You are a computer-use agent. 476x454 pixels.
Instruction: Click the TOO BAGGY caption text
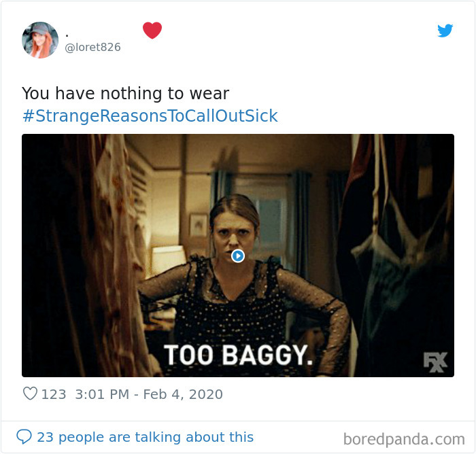point(238,355)
